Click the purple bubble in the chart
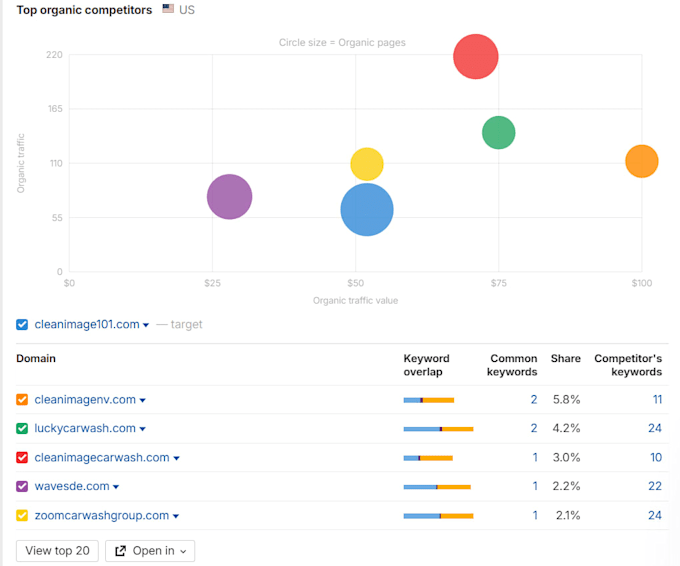This screenshot has width=680, height=566. (229, 197)
